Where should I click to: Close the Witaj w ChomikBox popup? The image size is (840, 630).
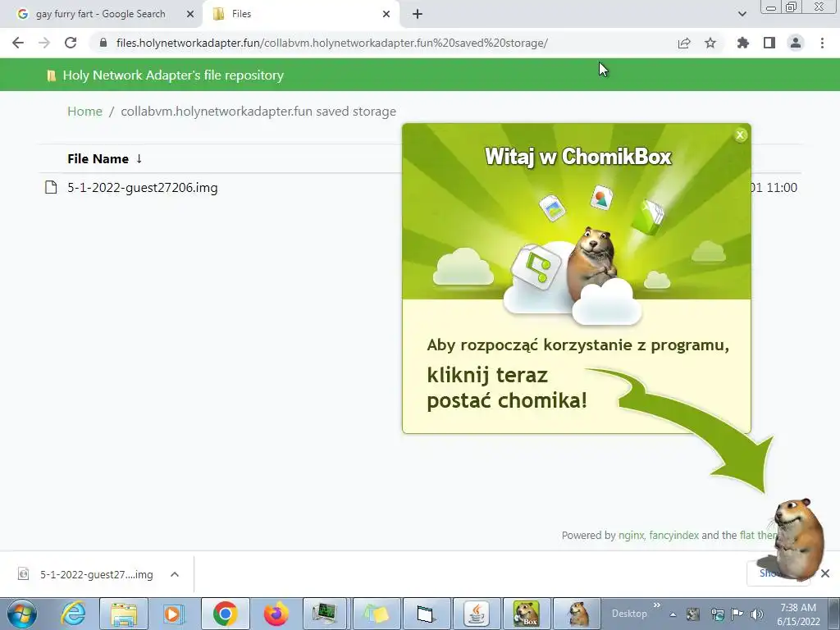pos(740,135)
